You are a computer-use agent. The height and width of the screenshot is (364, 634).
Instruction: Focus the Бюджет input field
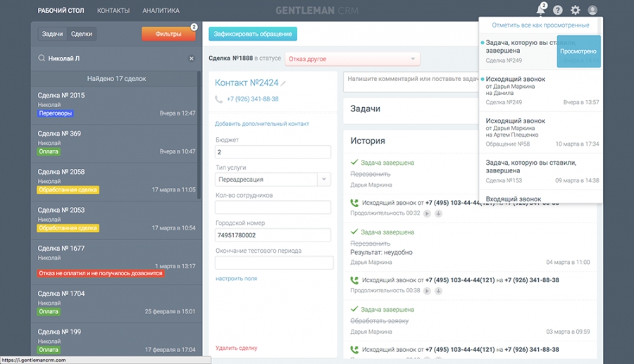tap(273, 152)
